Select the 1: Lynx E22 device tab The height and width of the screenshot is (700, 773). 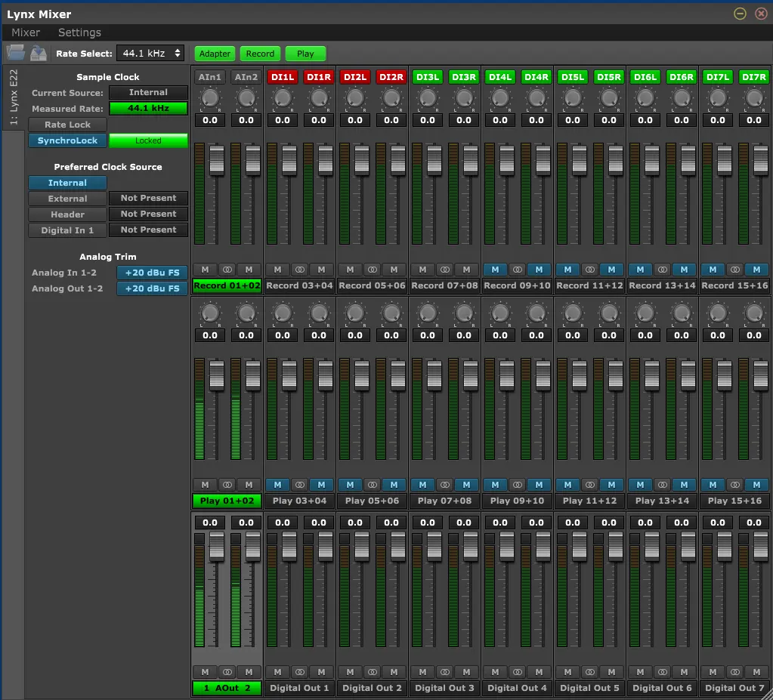coord(13,98)
